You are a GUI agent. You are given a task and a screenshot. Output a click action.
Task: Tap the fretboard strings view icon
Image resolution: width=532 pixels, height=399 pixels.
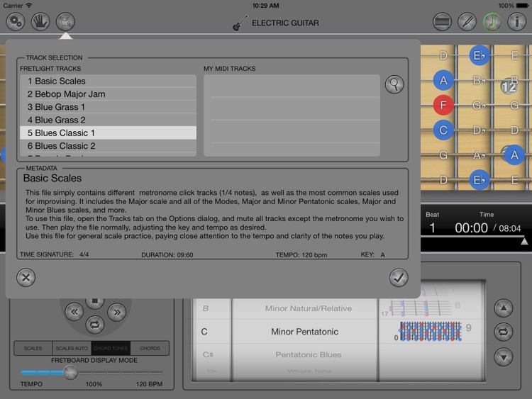click(x=442, y=22)
